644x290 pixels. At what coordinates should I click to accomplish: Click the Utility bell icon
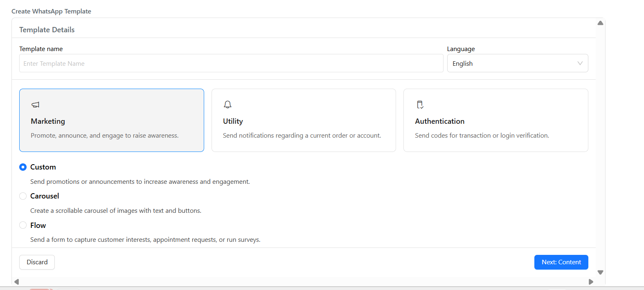(x=227, y=105)
